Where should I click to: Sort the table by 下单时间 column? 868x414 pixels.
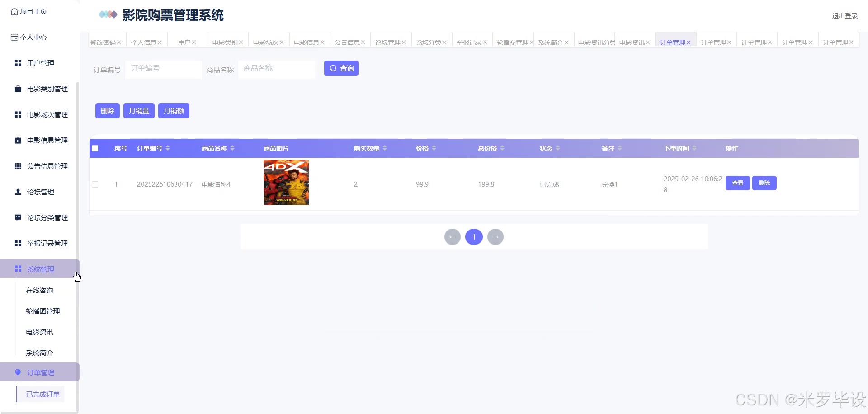pos(694,148)
